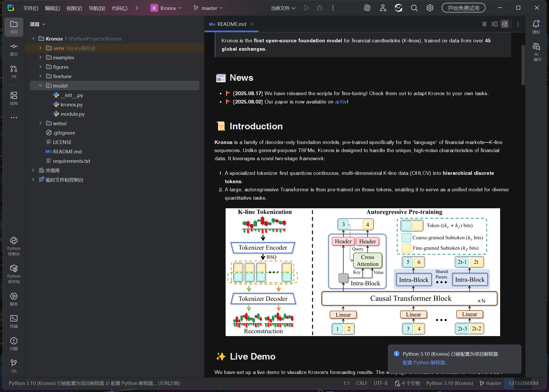Click the IDE updates icon
549x392 pixels.
click(x=398, y=8)
